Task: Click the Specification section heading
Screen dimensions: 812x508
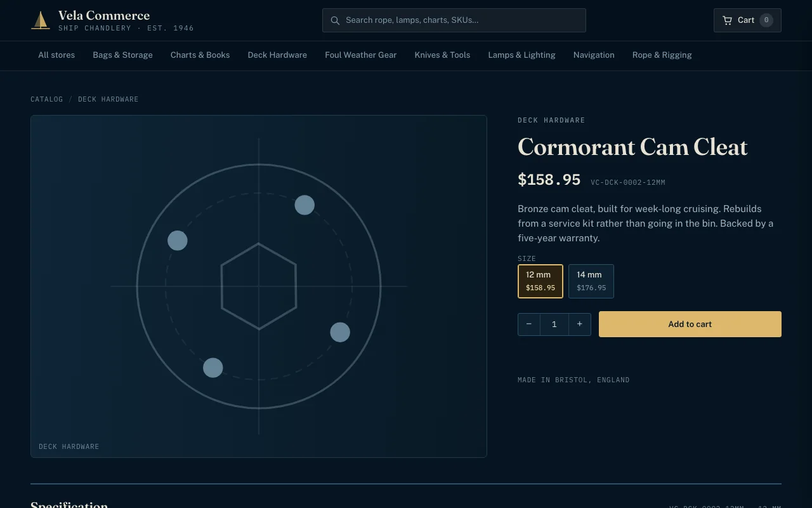Action: click(69, 504)
